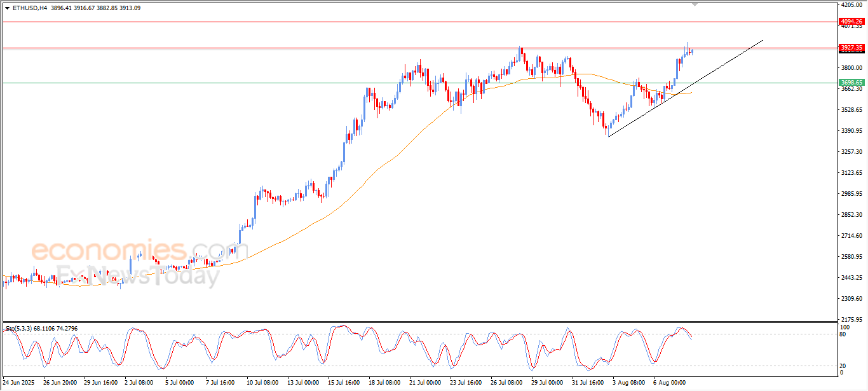Click the Sto(5,3,3) indicator label

[x=20, y=329]
